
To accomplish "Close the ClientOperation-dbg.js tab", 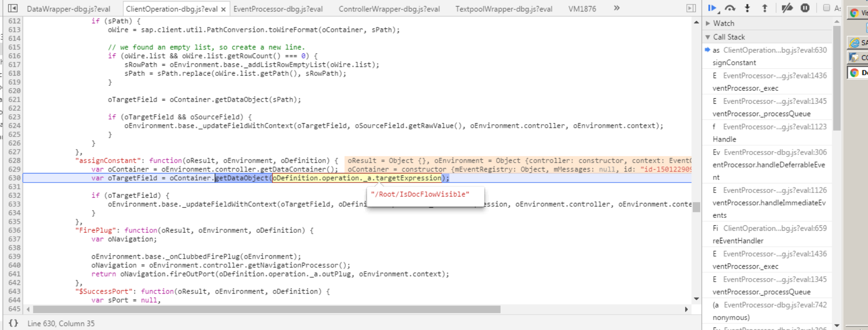I will [223, 9].
